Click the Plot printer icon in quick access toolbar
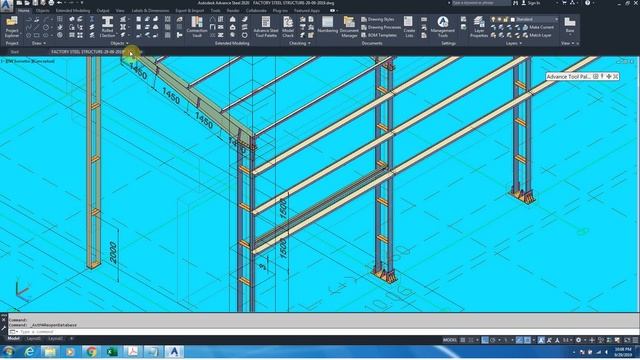Viewport: 640px width, 360px height. [x=51, y=3]
